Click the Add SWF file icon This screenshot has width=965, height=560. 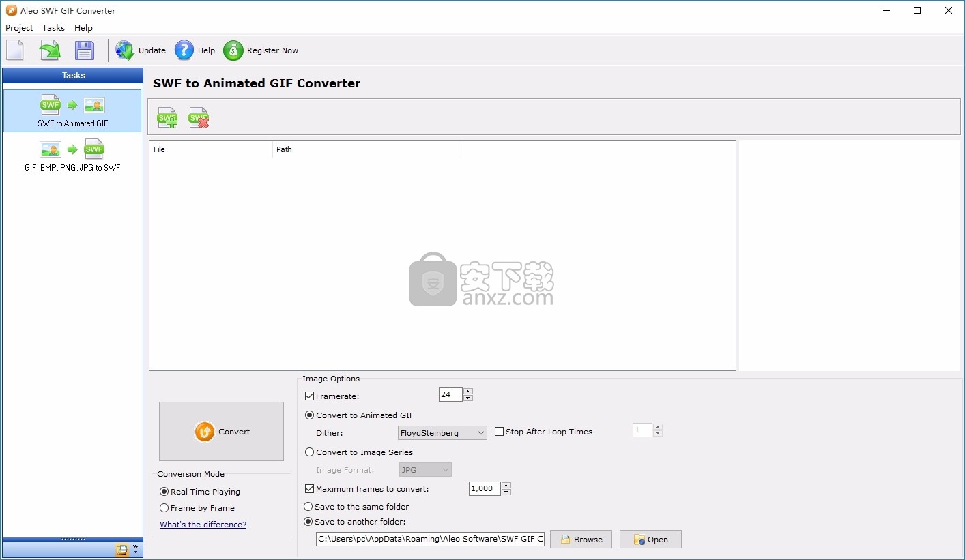pos(167,117)
